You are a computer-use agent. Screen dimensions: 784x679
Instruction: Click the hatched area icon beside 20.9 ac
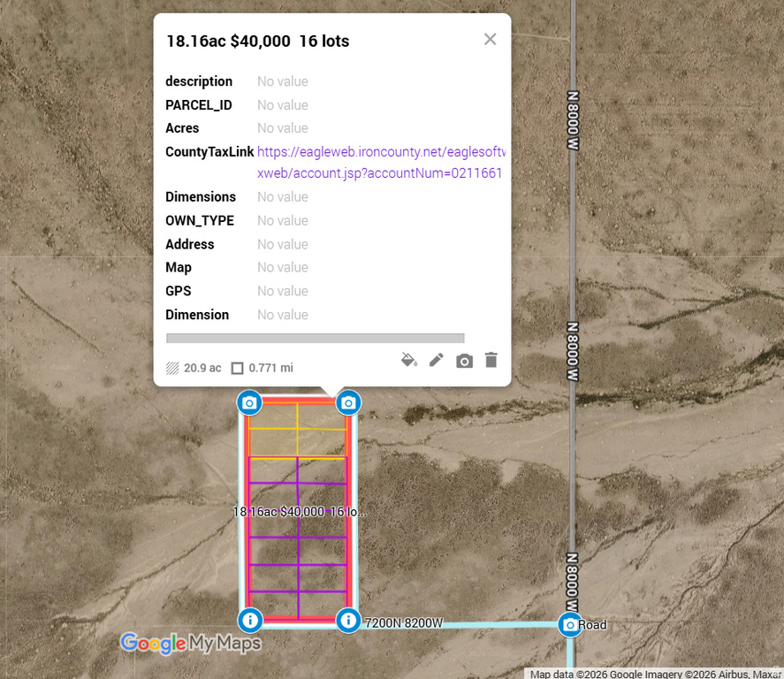click(x=173, y=367)
